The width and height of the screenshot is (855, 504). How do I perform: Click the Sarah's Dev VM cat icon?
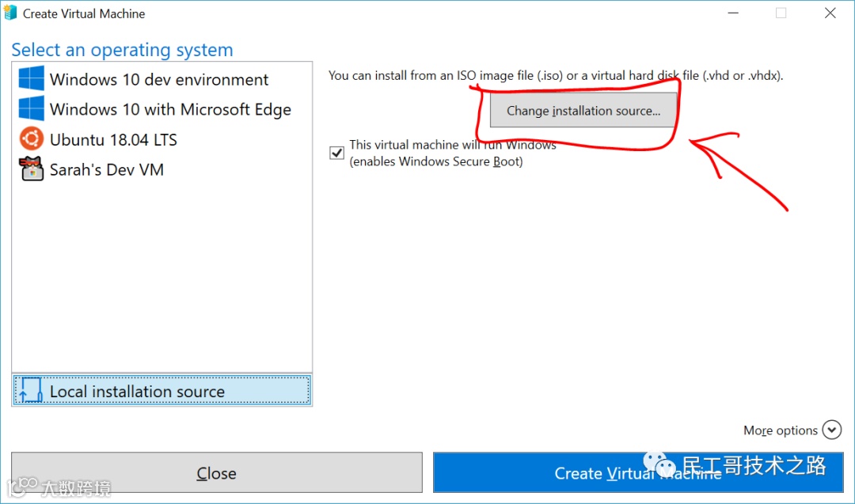[x=32, y=169]
